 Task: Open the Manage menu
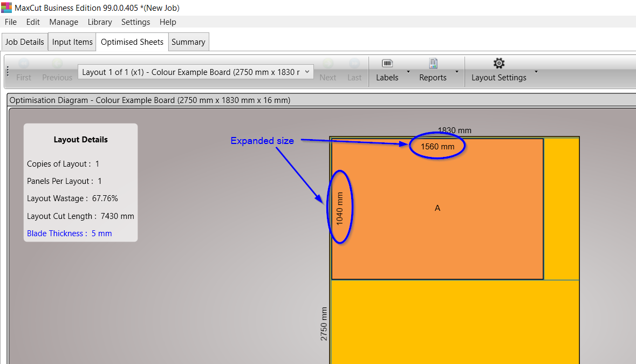coord(64,22)
